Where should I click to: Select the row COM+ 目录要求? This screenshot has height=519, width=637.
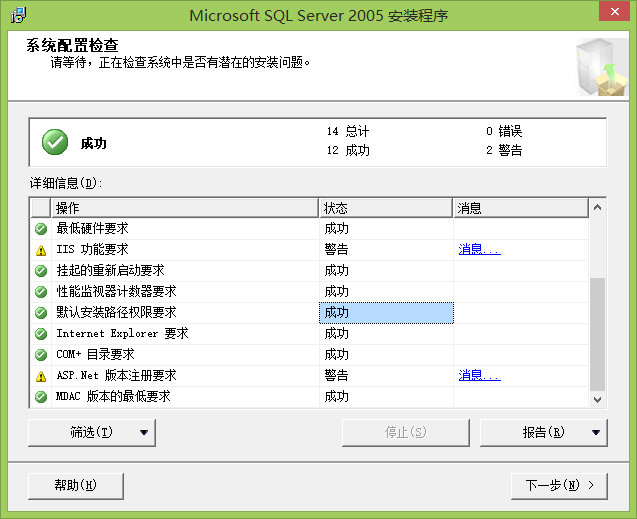tap(310, 355)
